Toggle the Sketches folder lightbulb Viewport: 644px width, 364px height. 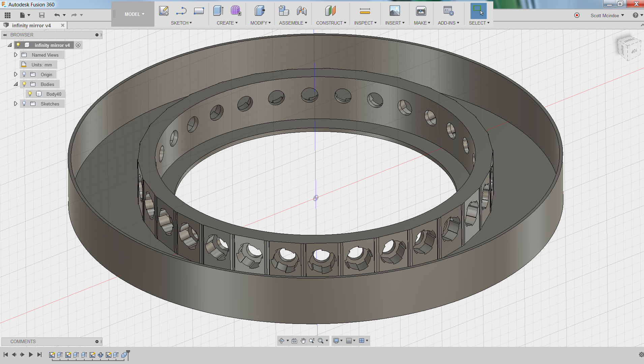(x=24, y=104)
